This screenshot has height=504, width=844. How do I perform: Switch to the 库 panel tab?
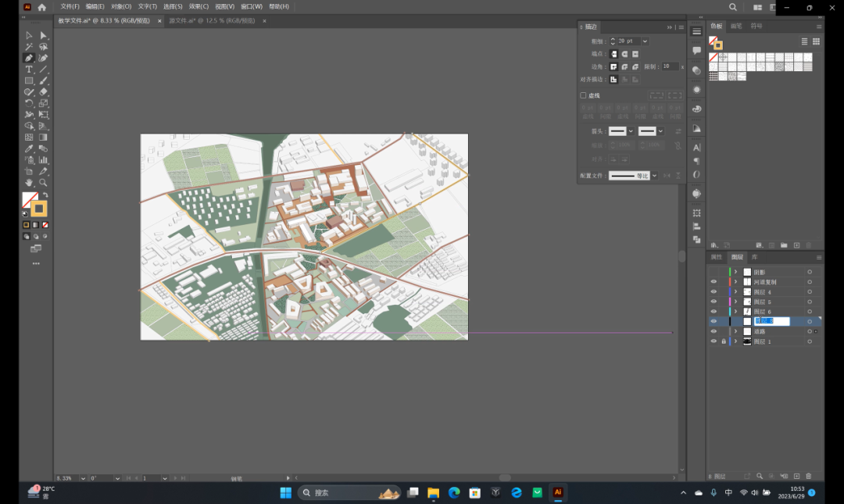pyautogui.click(x=755, y=257)
